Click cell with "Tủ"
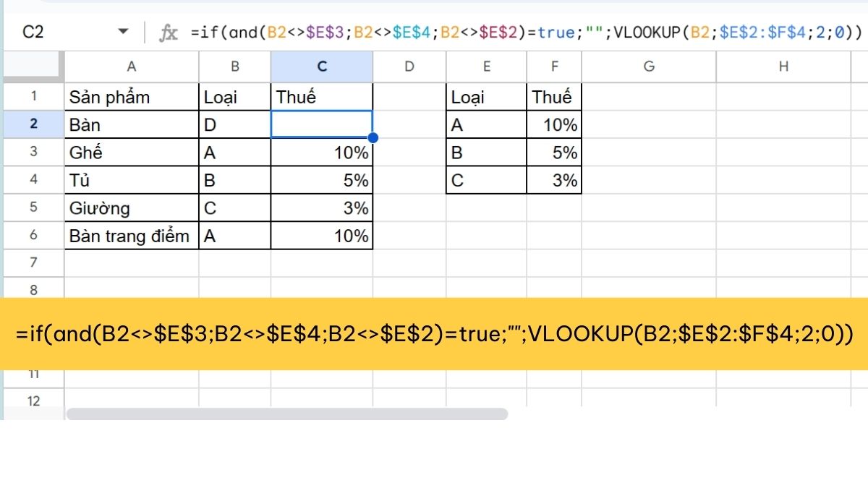 (132, 180)
